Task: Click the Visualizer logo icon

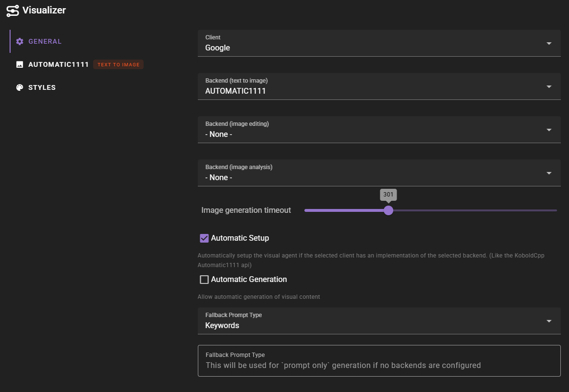Action: tap(13, 10)
